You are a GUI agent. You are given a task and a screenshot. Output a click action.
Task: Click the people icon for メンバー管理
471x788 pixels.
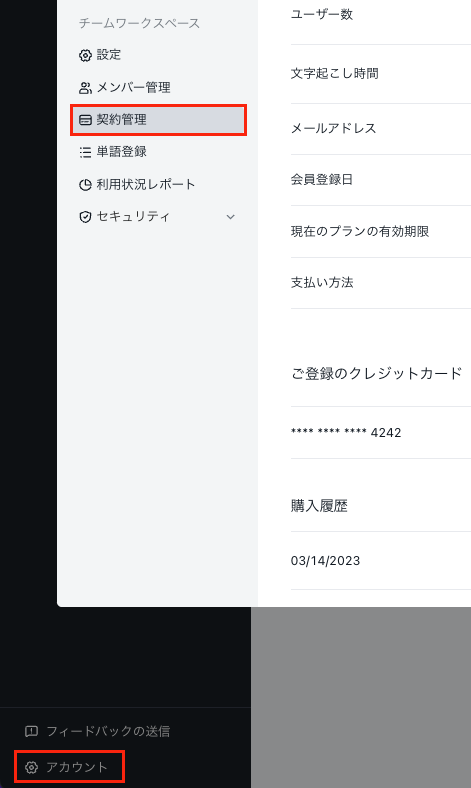coord(85,88)
